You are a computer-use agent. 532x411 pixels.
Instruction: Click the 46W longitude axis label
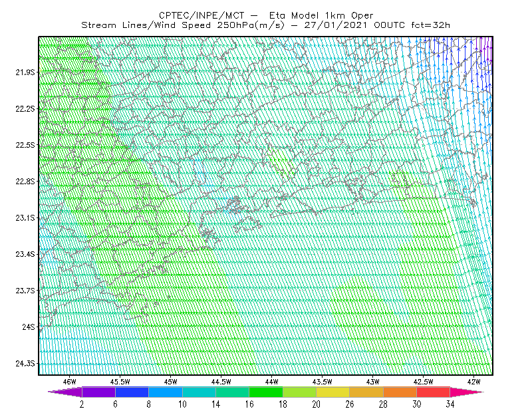pos(70,382)
